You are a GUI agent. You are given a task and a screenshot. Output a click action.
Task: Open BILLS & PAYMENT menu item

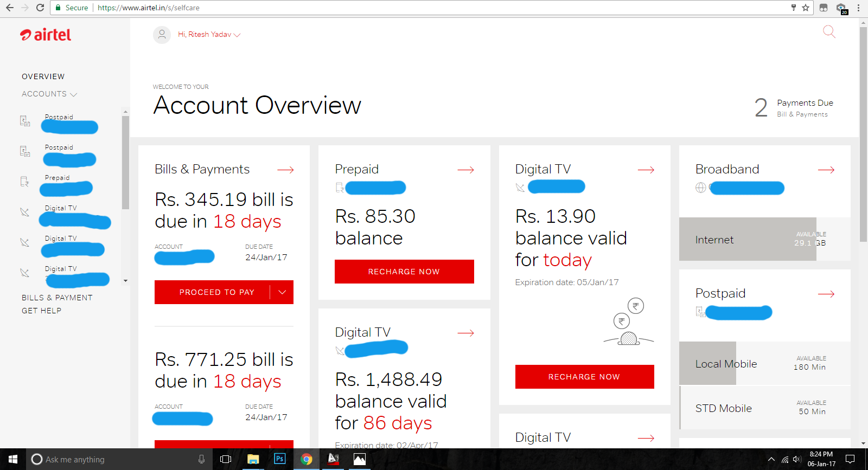click(x=57, y=298)
